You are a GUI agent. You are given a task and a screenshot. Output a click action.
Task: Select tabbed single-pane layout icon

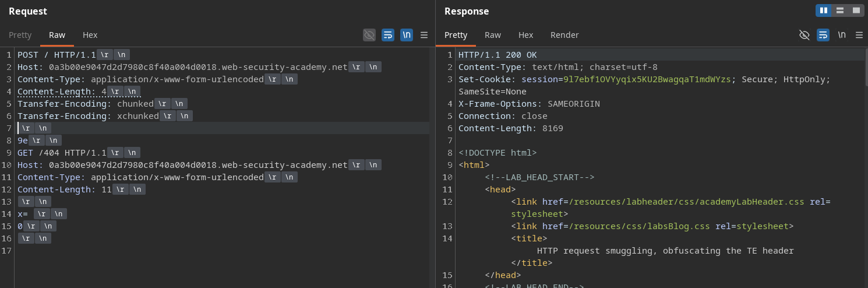coord(856,10)
